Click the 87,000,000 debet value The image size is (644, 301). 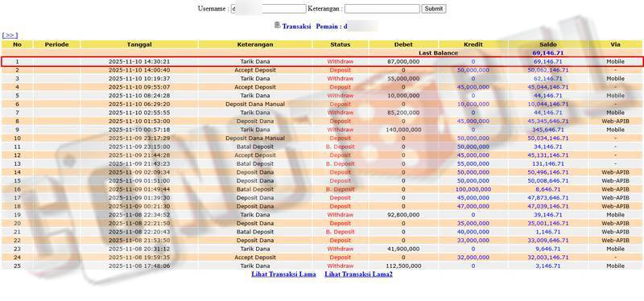403,62
